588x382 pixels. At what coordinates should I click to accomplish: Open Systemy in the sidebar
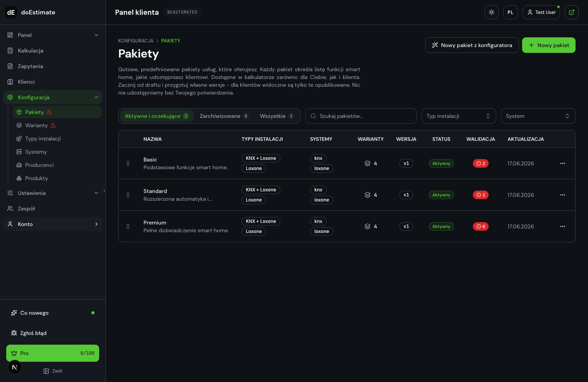pyautogui.click(x=58, y=152)
